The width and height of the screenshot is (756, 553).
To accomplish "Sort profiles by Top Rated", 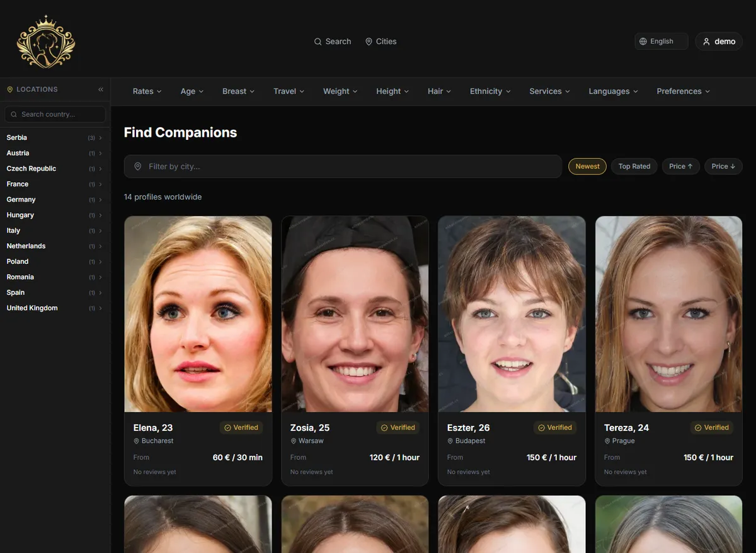I will pos(634,166).
